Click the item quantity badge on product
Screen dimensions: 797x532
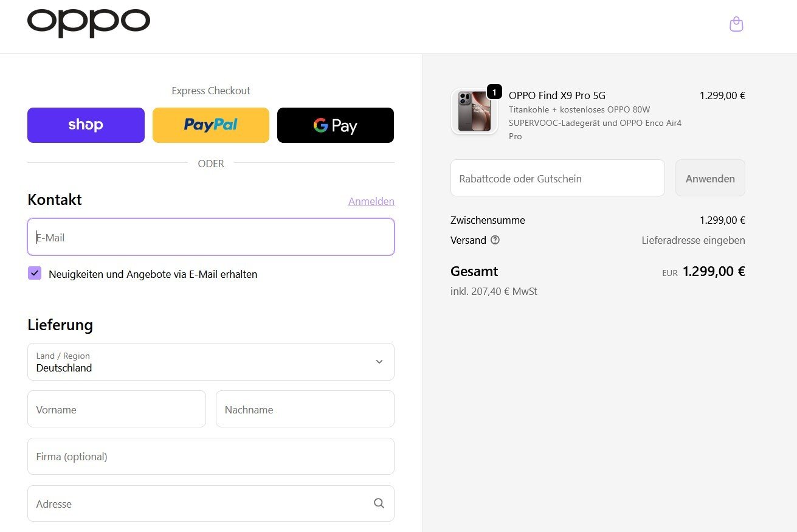[494, 92]
